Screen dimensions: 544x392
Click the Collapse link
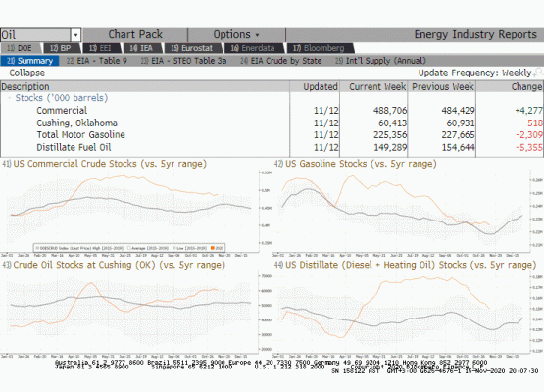tap(27, 73)
